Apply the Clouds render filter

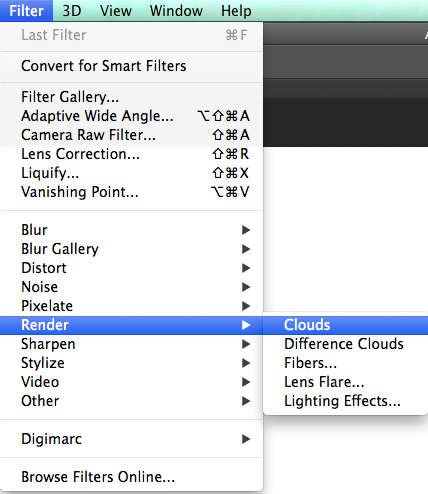tap(345, 325)
